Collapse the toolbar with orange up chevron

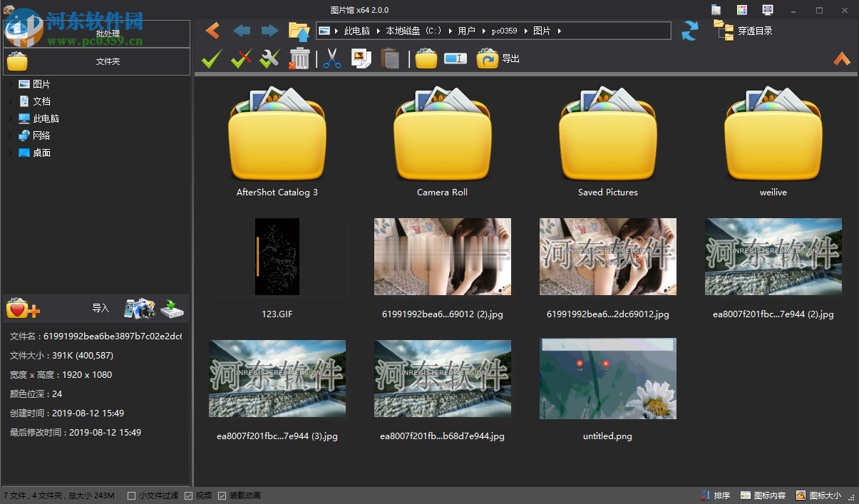pos(842,59)
